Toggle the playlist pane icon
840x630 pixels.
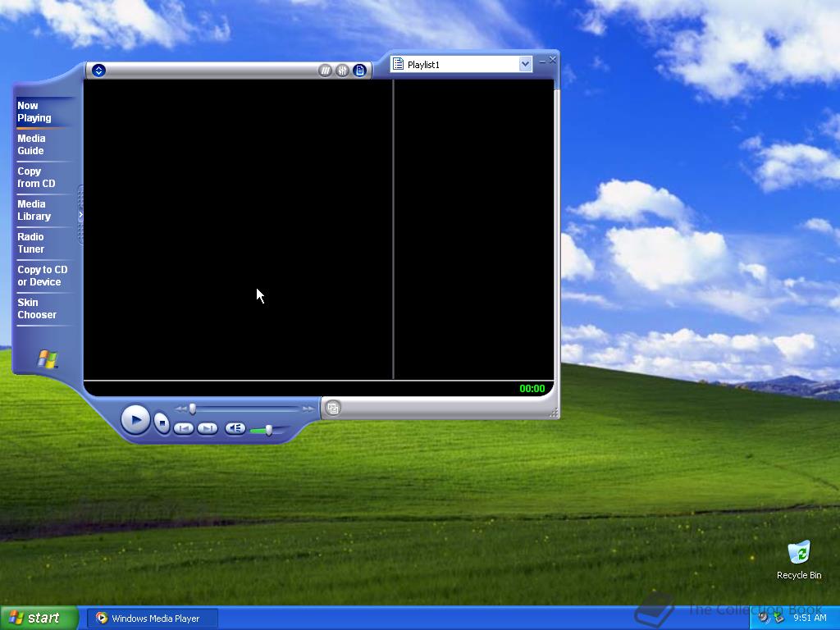(359, 71)
